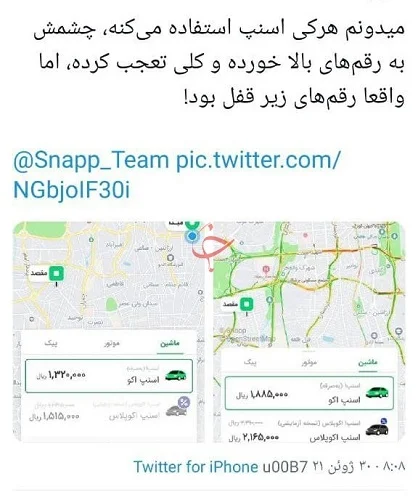Choose the 1,320,000 rial Snapp Eco option
This screenshot has height=500, width=418.
(109, 376)
